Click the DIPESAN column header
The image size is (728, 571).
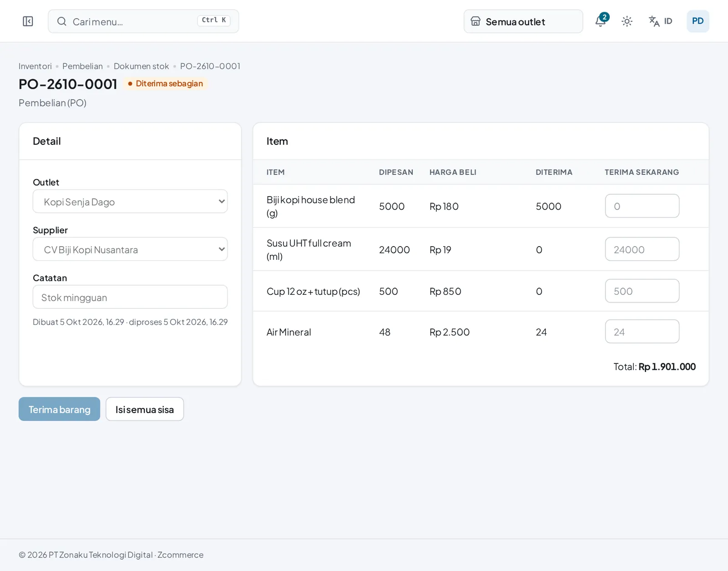(x=396, y=172)
